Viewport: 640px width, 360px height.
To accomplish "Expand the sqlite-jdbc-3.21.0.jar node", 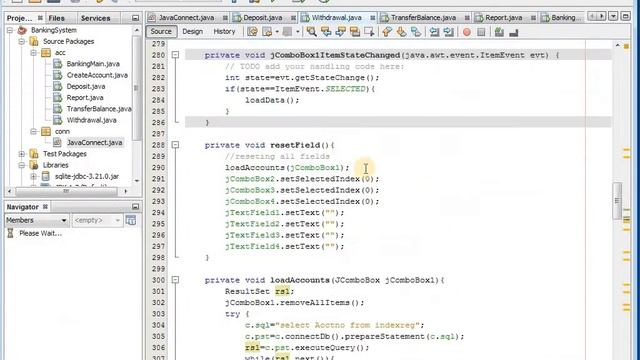I will [33, 176].
